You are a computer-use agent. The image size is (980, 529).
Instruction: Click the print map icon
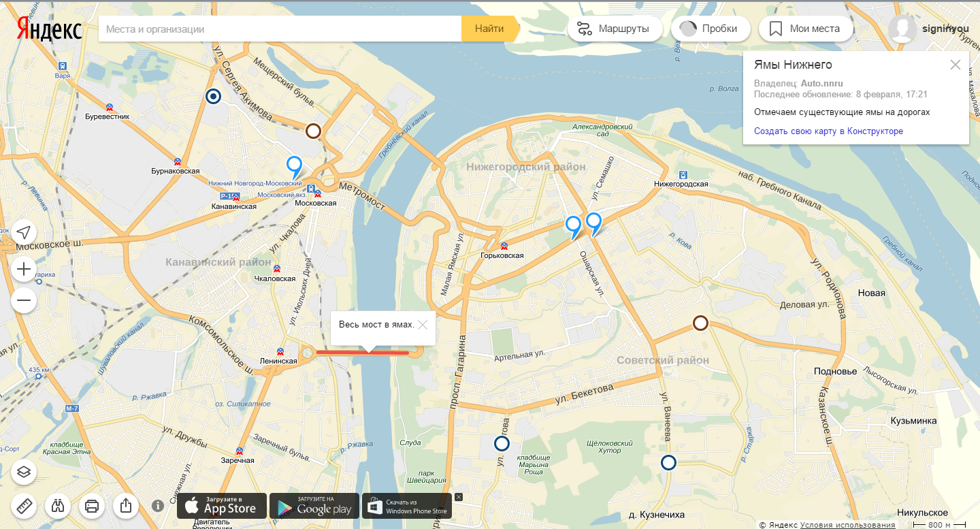tap(92, 506)
